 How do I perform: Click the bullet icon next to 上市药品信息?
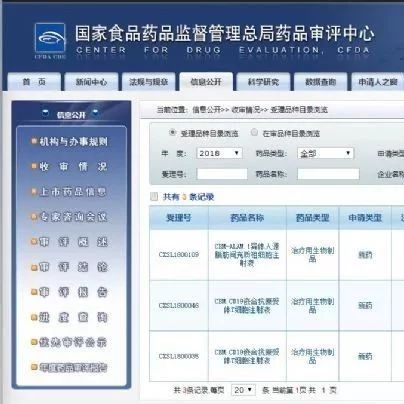[34, 191]
